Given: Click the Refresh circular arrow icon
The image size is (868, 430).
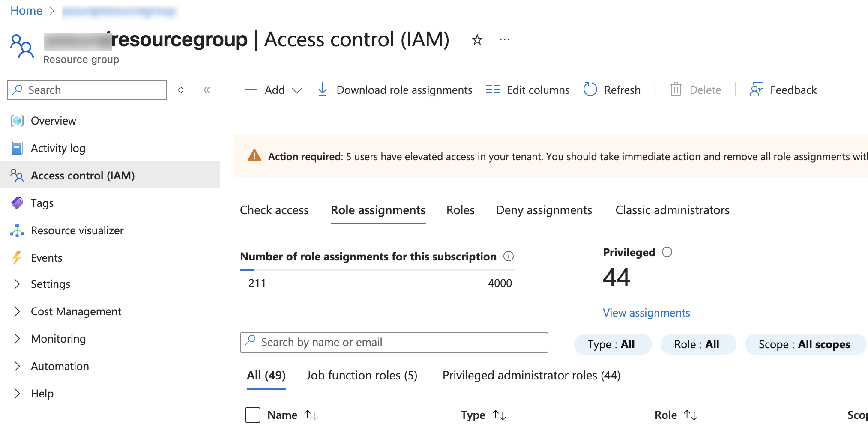Looking at the screenshot, I should click(x=590, y=90).
